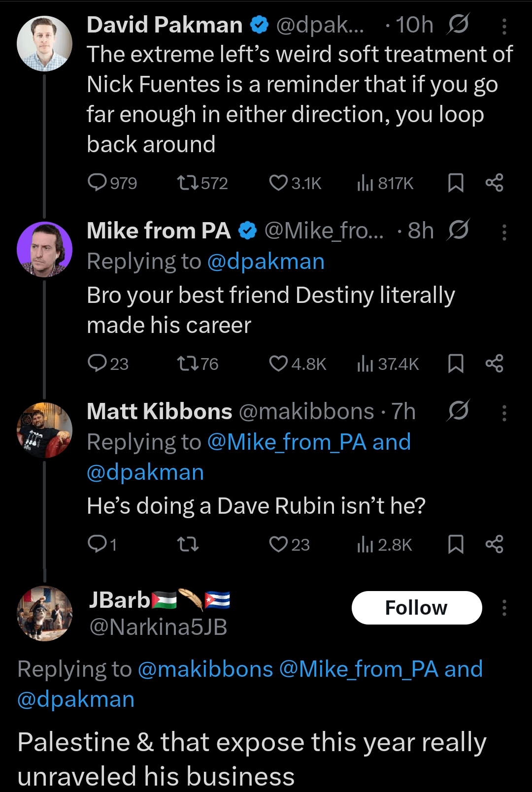Bookmark Matt Kibbons's reply
The height and width of the screenshot is (792, 532).
tap(456, 544)
